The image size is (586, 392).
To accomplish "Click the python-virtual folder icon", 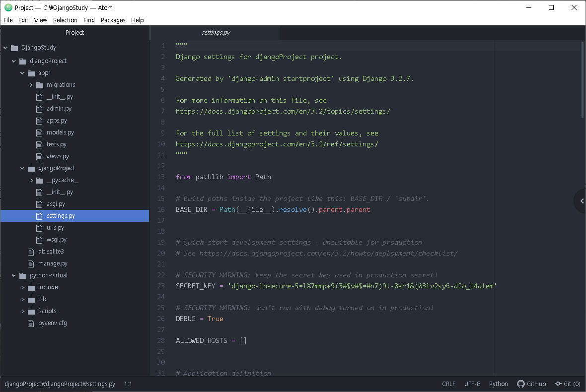I will click(23, 275).
